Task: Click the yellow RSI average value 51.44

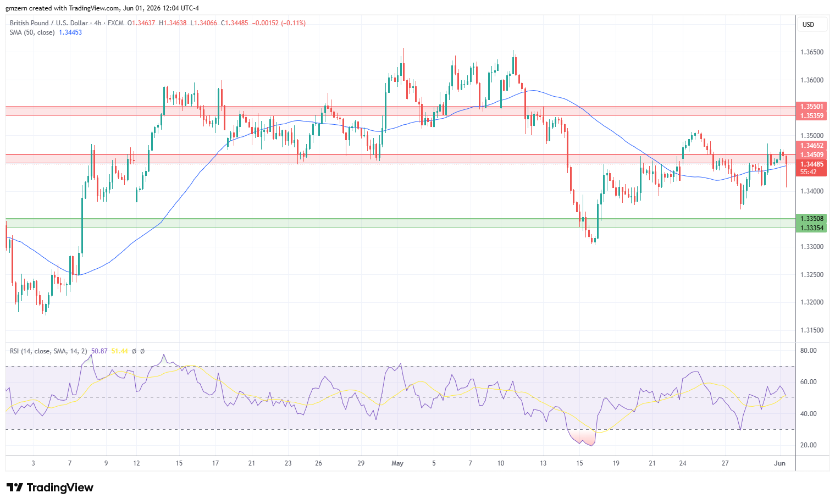Action: (120, 351)
